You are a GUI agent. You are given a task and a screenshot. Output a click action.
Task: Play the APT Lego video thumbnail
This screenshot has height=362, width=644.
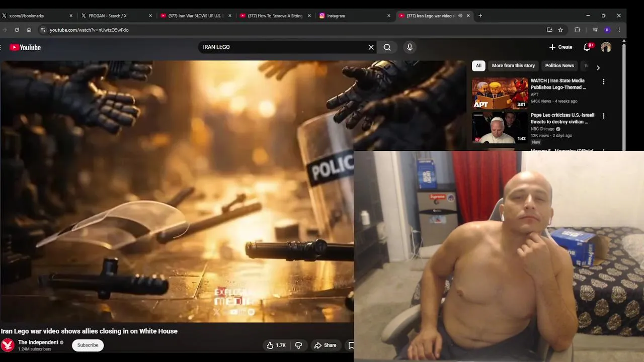click(x=500, y=94)
